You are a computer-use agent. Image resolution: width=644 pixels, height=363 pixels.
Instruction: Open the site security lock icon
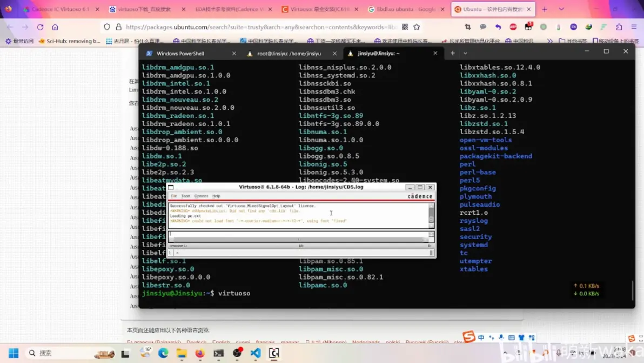pyautogui.click(x=119, y=27)
